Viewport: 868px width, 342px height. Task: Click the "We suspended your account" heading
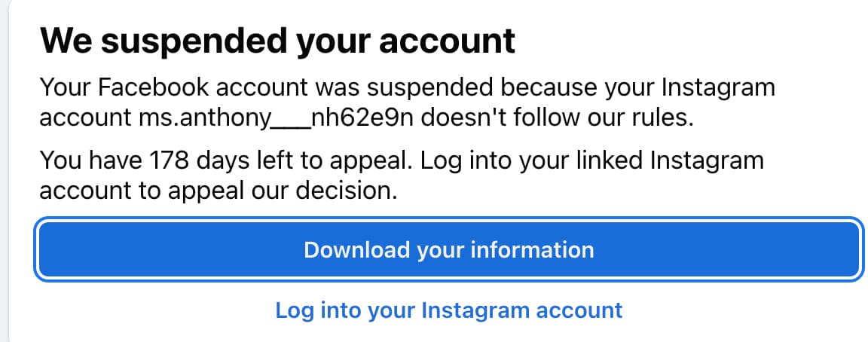[277, 40]
